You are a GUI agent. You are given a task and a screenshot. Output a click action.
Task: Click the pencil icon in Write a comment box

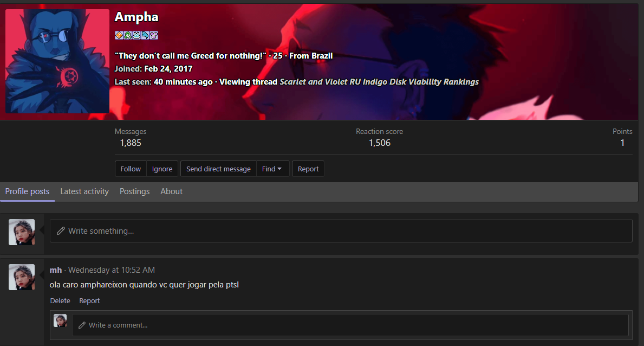click(x=82, y=325)
